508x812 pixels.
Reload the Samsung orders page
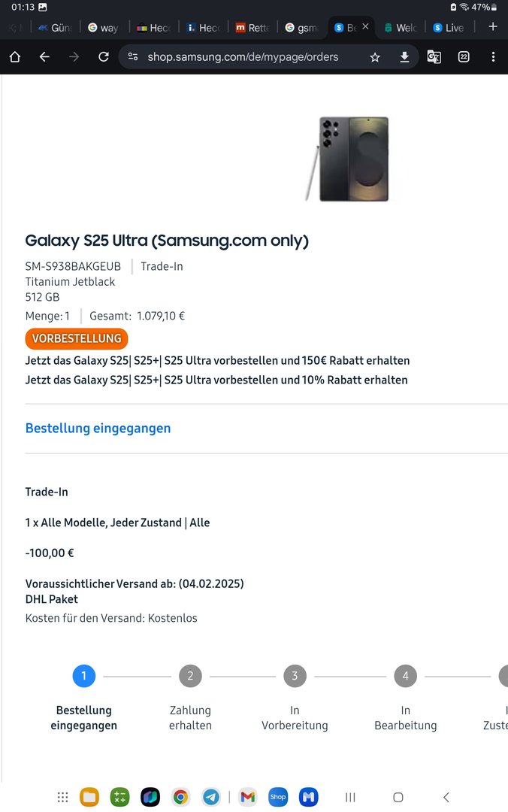click(x=104, y=57)
